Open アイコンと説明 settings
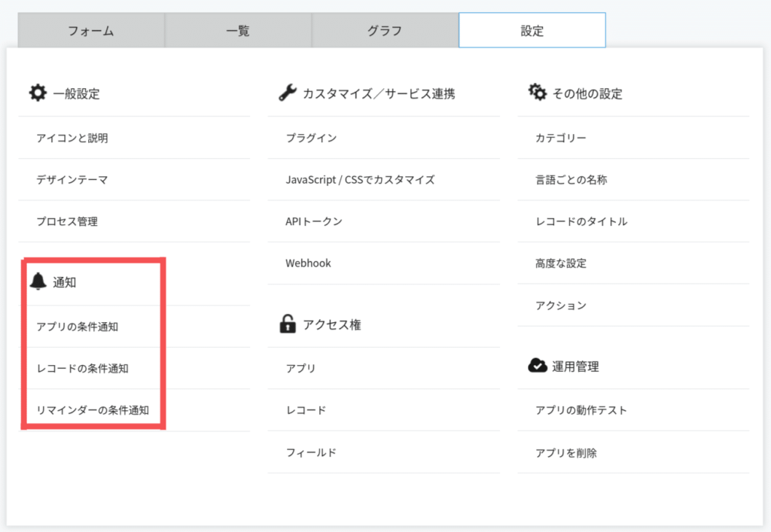Image resolution: width=771 pixels, height=532 pixels. pyautogui.click(x=72, y=138)
